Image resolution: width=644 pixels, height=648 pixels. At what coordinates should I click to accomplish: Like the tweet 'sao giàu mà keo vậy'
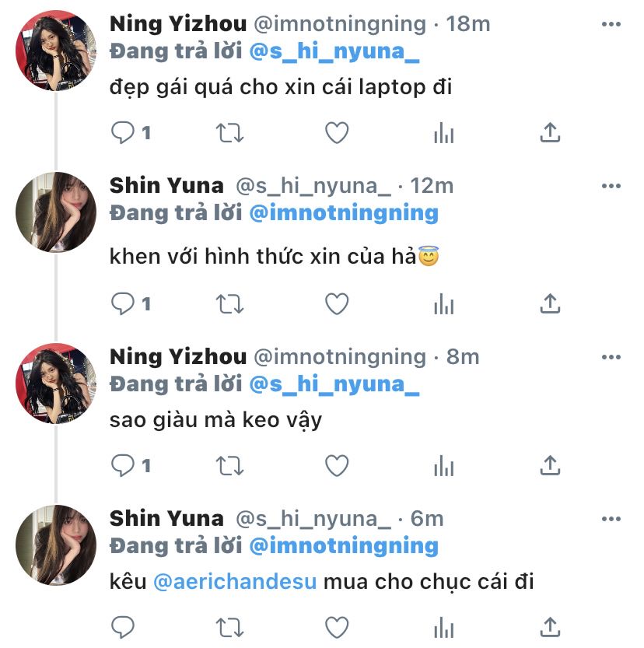coord(336,466)
